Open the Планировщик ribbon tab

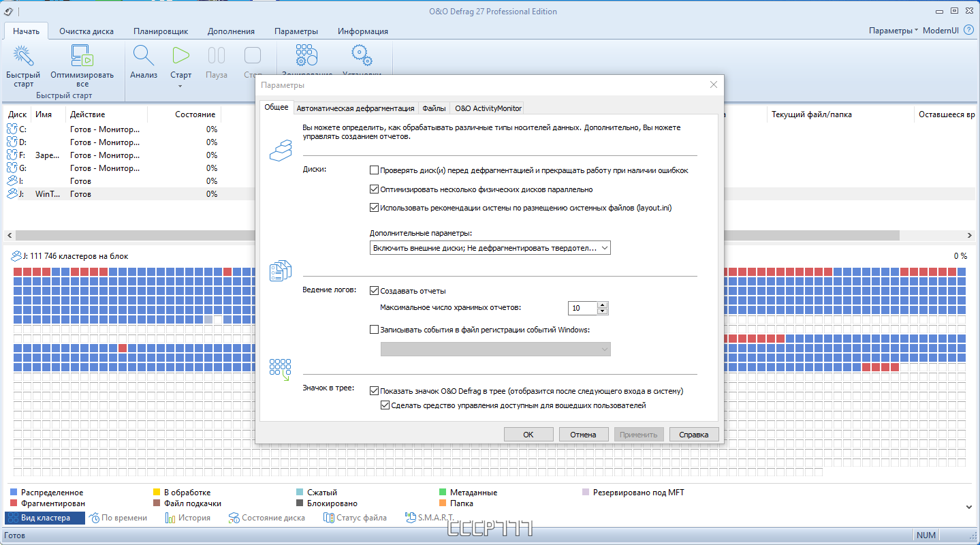click(x=161, y=31)
